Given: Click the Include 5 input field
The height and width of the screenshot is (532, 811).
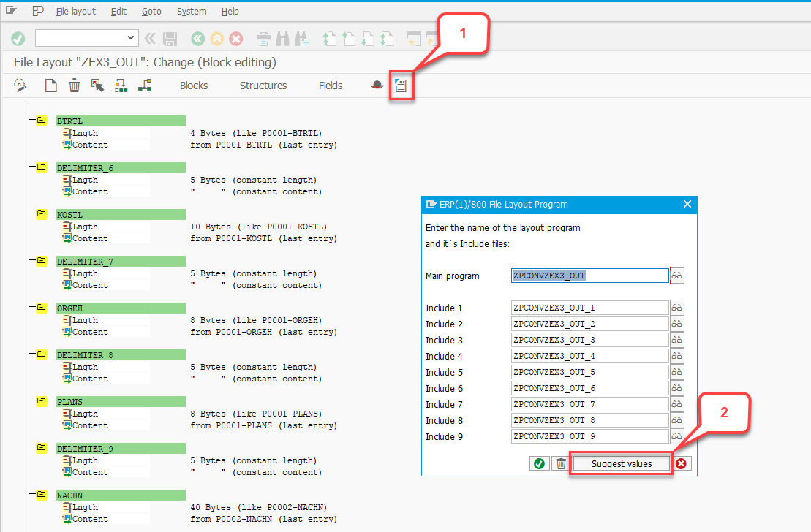Looking at the screenshot, I should pos(589,372).
